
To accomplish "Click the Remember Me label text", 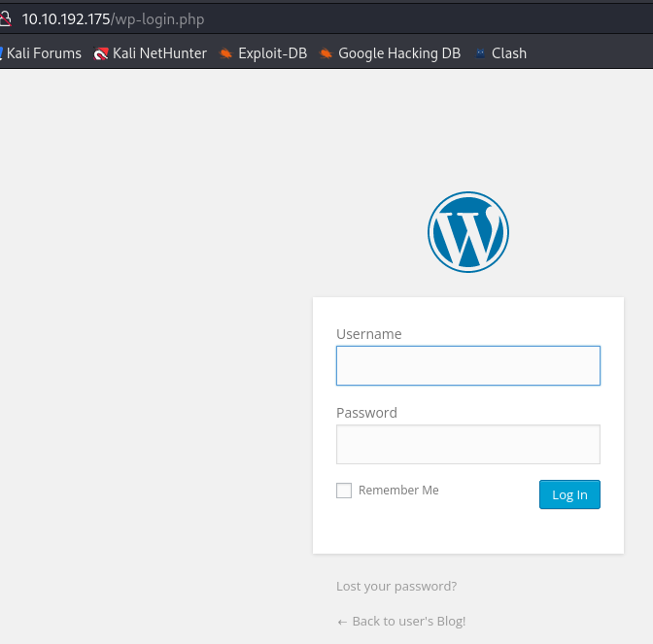I will pos(398,491).
